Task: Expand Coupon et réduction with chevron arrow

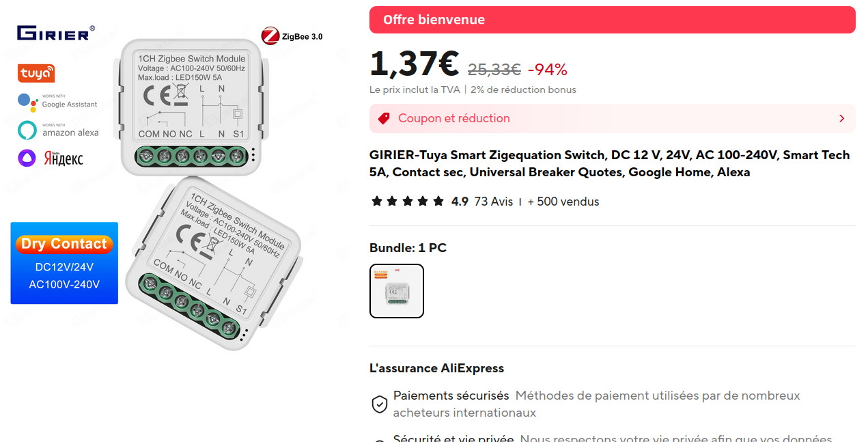Action: 841,118
